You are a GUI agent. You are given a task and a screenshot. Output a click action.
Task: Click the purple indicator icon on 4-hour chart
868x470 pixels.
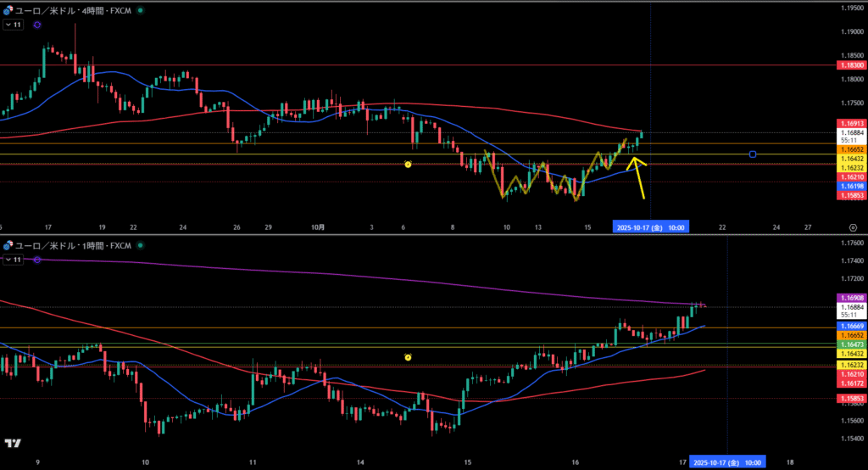(x=36, y=25)
